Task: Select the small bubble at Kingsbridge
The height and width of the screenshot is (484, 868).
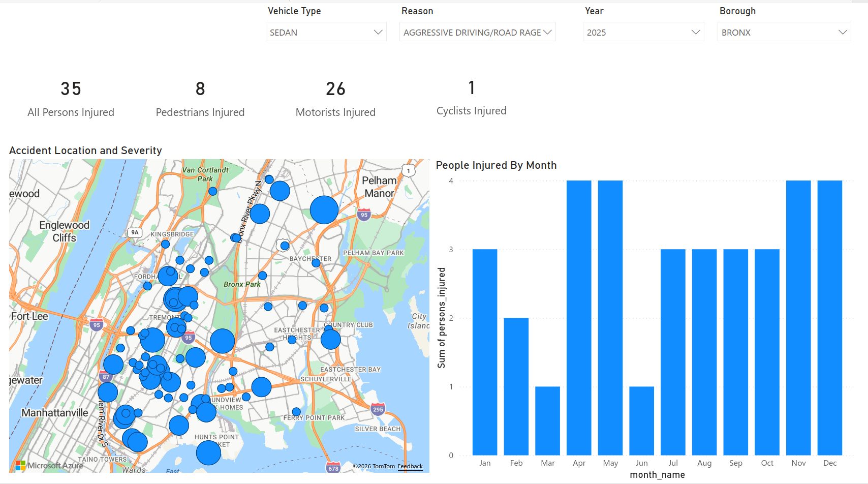Action: pyautogui.click(x=165, y=244)
